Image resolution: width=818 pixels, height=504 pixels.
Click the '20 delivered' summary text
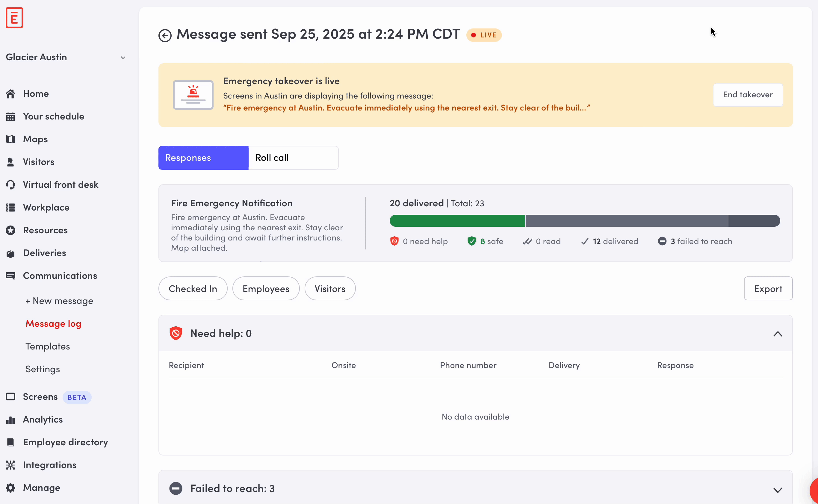[x=417, y=203]
